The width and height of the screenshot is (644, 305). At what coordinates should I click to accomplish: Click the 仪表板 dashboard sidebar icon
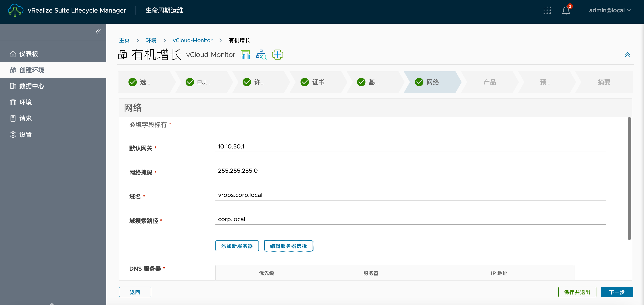[x=12, y=53]
